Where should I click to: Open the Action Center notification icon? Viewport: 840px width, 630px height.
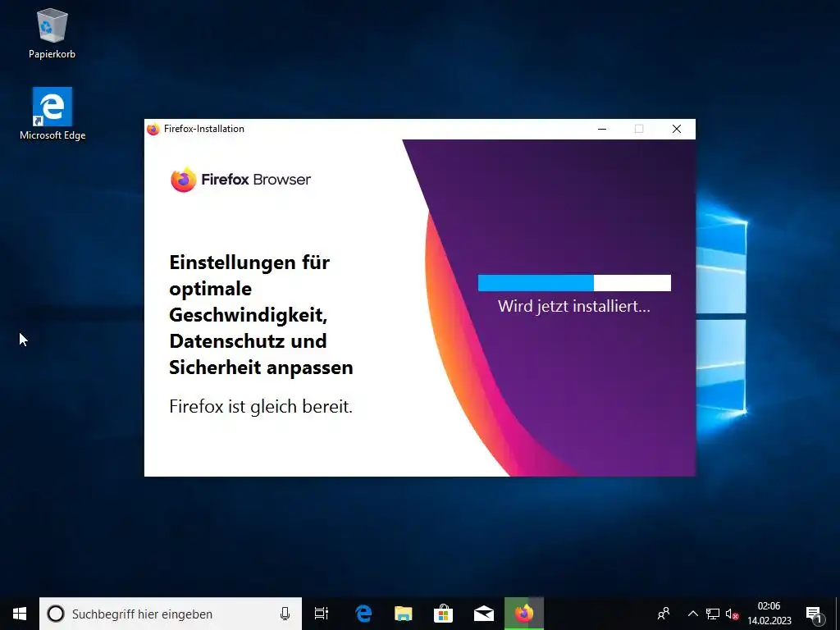coord(815,614)
